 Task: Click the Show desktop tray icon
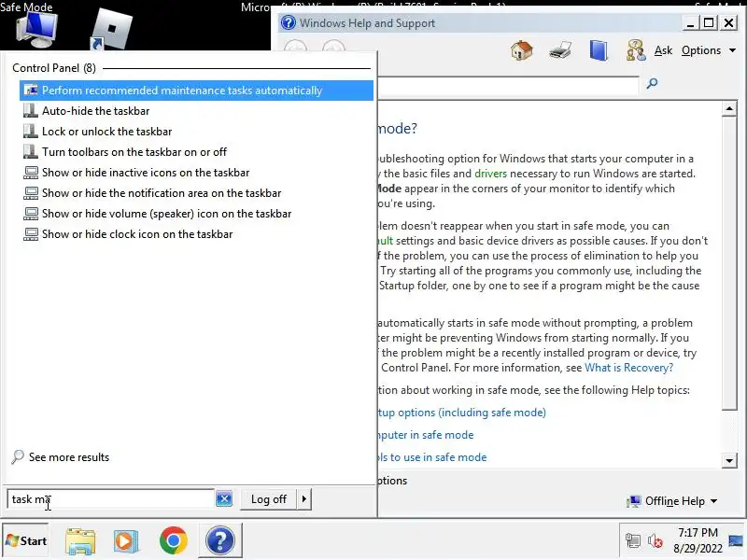[736, 540]
